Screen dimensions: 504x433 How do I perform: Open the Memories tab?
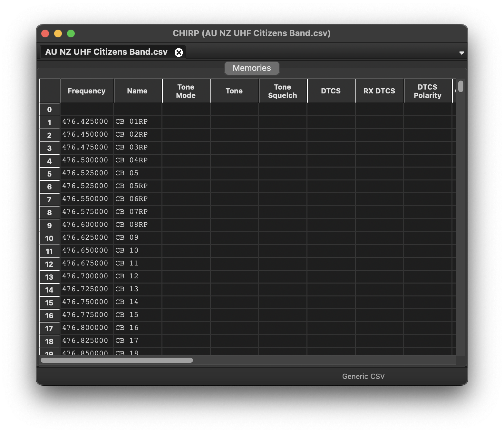coord(252,68)
